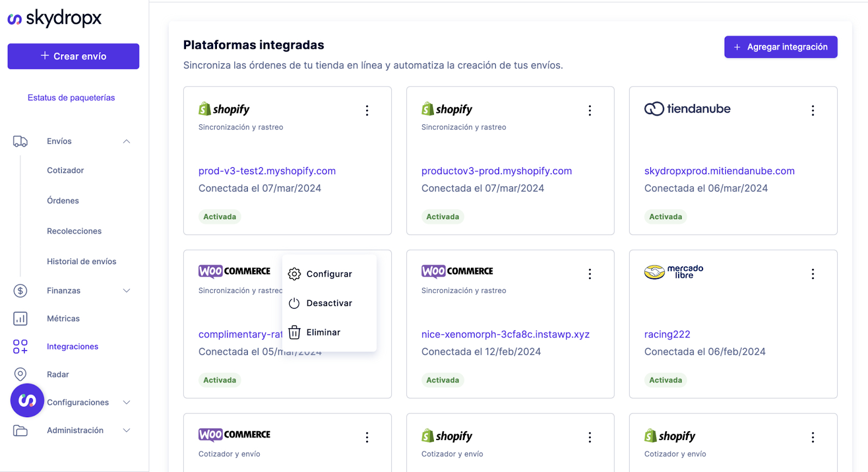
Task: Open prod-v3-test2.myshopify.com link
Action: pyautogui.click(x=267, y=171)
